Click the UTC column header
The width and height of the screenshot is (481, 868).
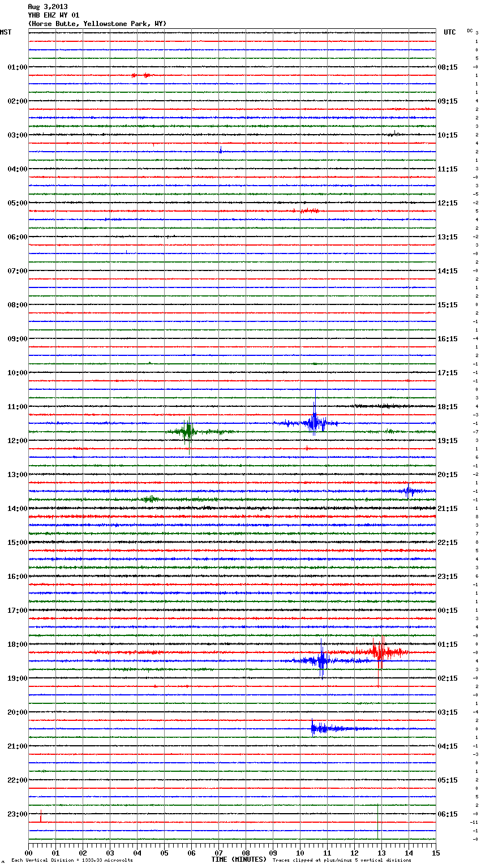[449, 32]
